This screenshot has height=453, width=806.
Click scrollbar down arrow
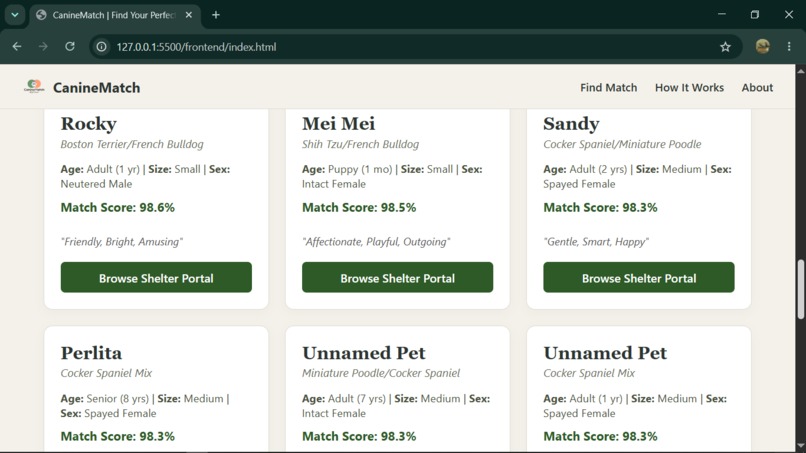tap(801, 446)
